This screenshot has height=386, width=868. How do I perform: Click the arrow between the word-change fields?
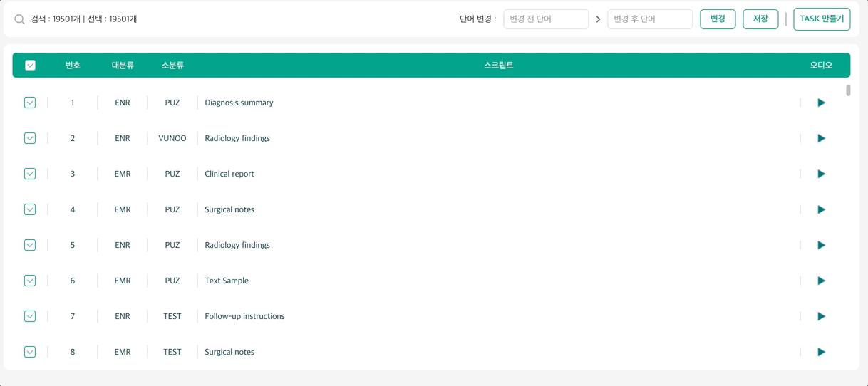point(598,19)
